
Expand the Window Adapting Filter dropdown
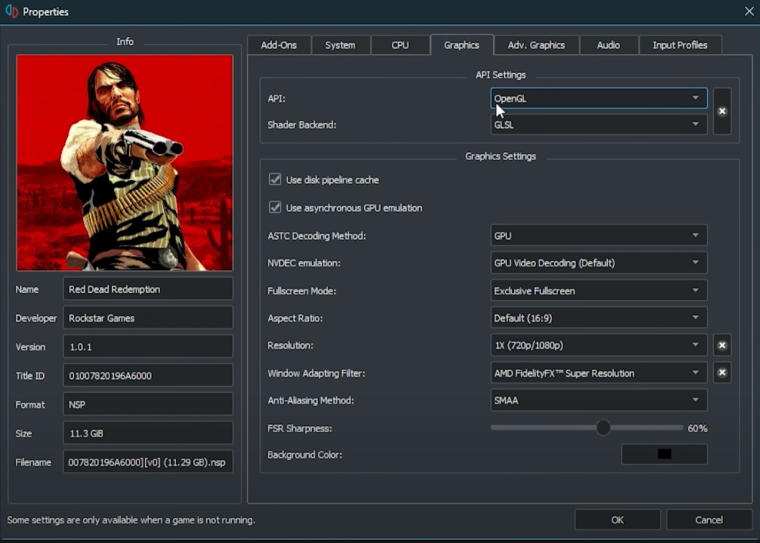tap(599, 373)
